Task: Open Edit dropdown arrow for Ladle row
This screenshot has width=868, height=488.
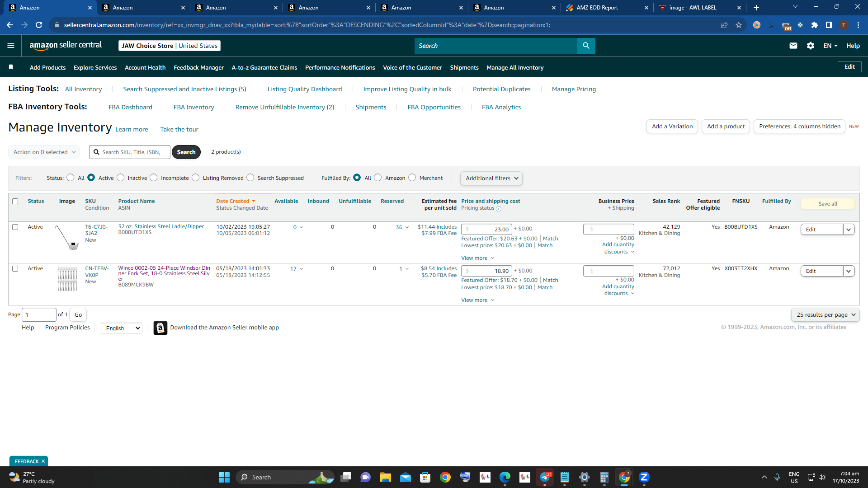Action: [849, 230]
